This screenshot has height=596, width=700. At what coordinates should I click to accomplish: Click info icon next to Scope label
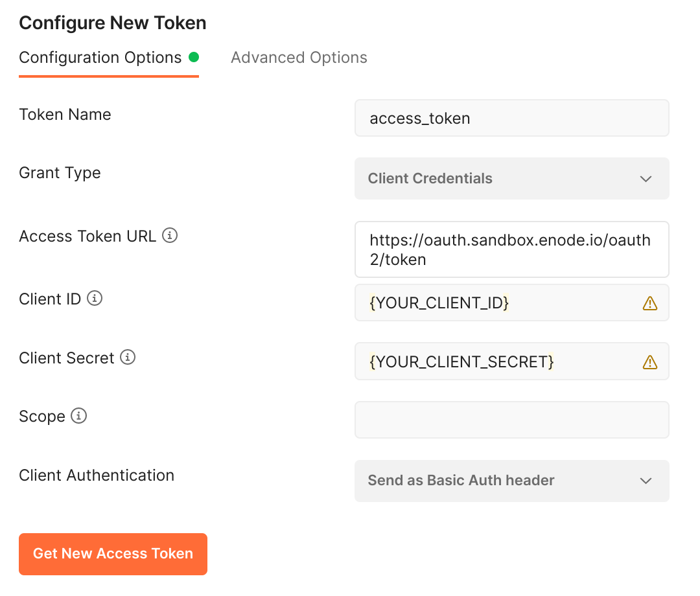[x=78, y=416]
